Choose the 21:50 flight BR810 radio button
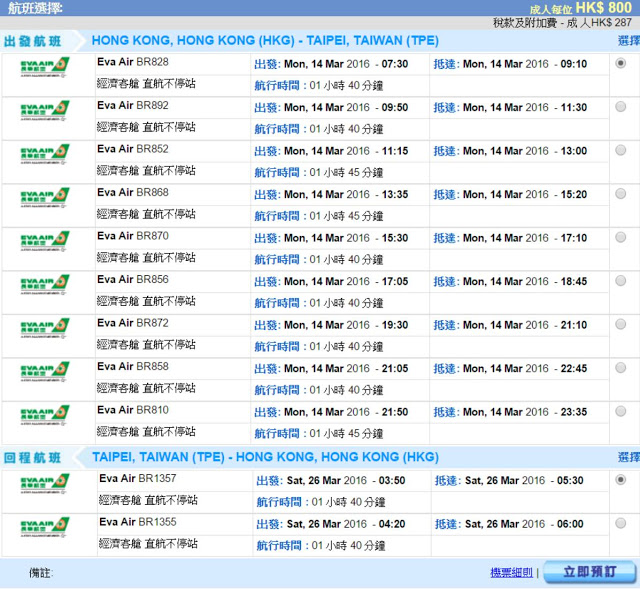Image resolution: width=640 pixels, height=589 pixels. [x=621, y=411]
